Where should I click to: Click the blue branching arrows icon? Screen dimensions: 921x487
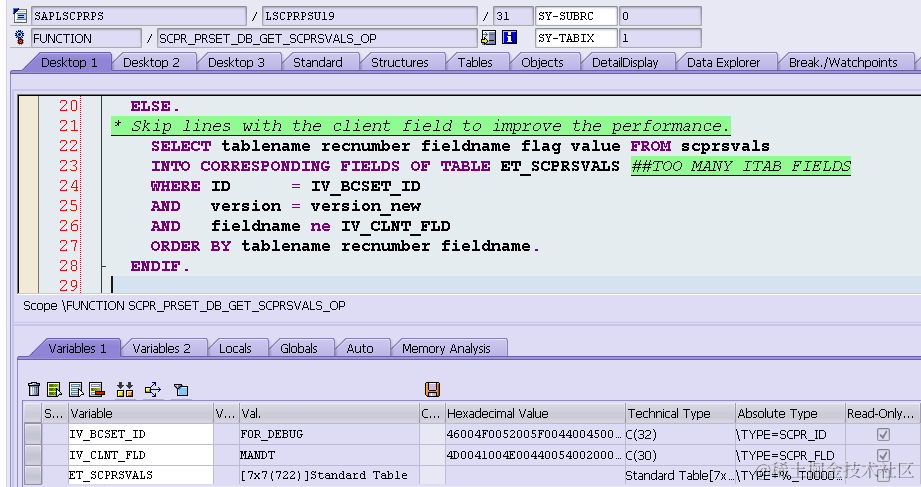[153, 389]
